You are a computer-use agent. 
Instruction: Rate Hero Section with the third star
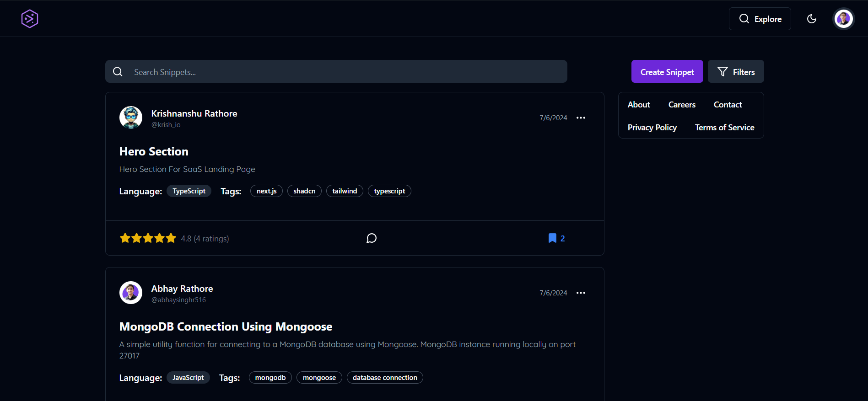(x=148, y=238)
